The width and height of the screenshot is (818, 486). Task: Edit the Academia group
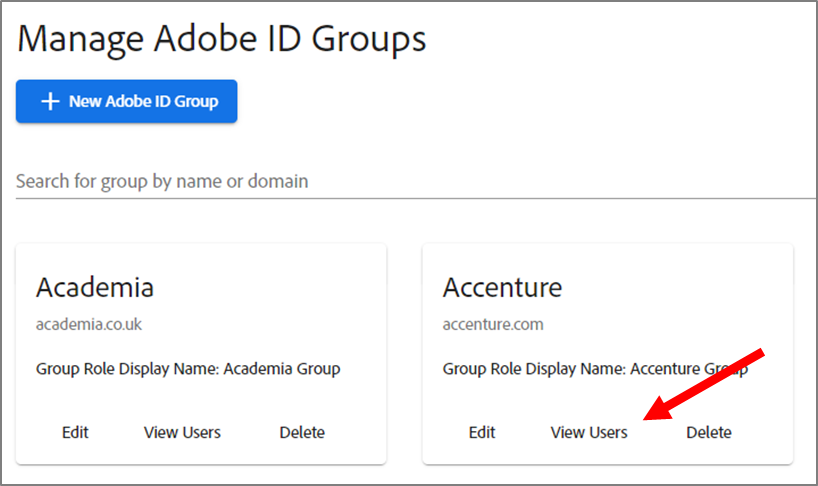point(75,432)
